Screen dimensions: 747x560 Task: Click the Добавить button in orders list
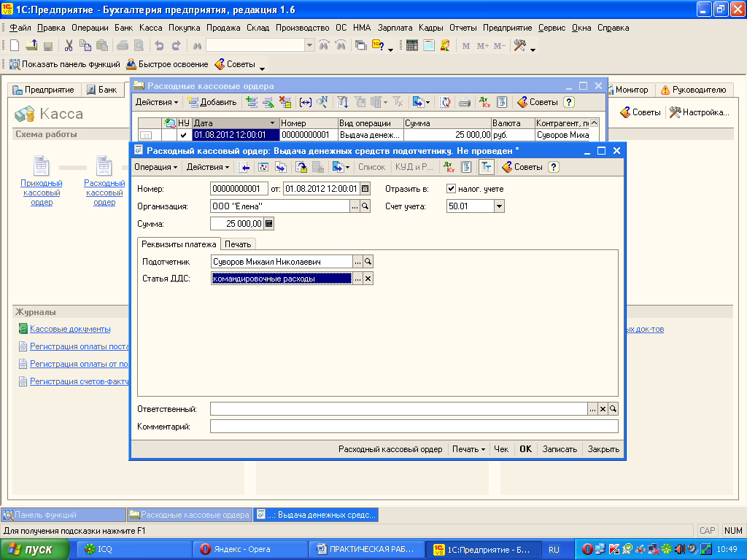point(212,102)
